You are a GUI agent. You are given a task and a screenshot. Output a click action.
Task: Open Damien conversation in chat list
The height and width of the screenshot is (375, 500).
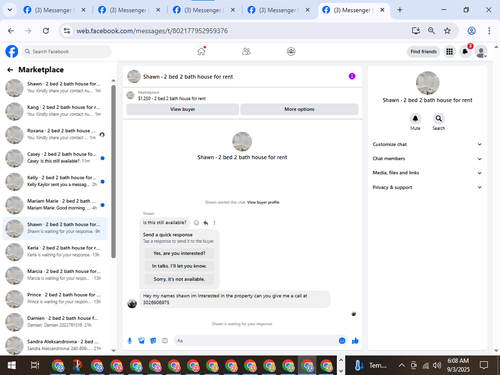55,322
